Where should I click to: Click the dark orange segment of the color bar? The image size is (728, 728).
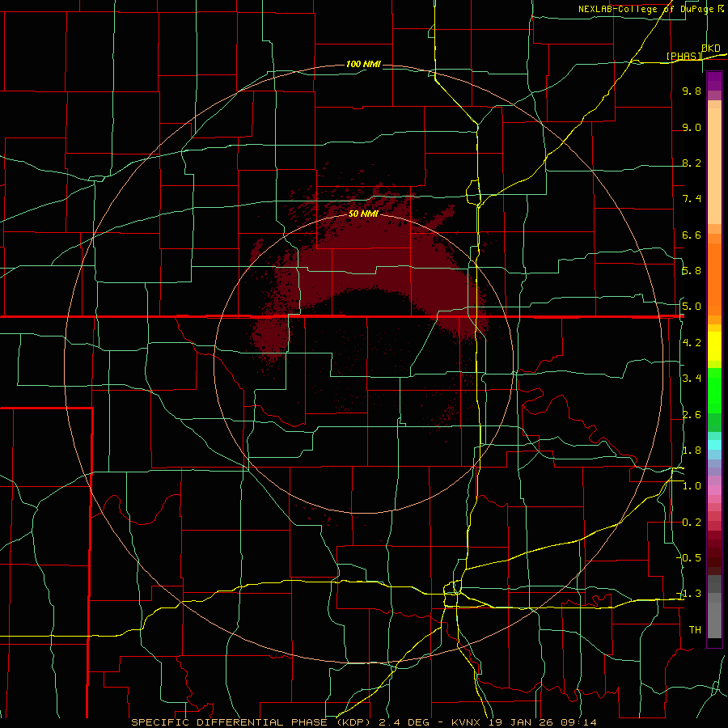(714, 279)
